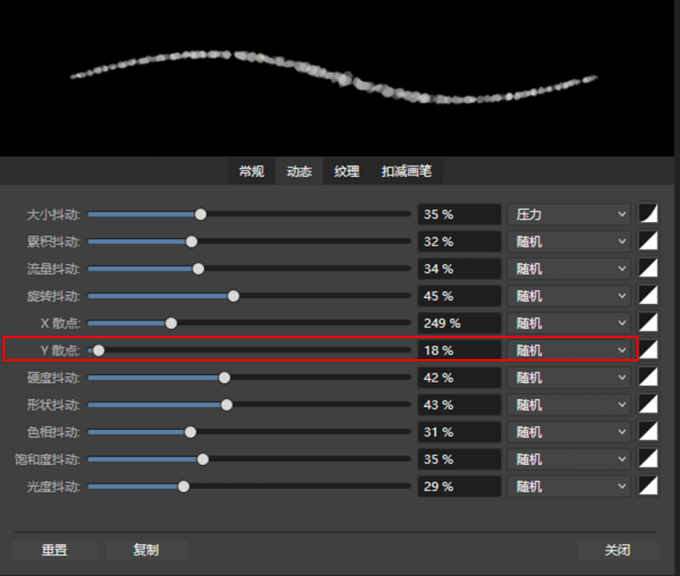Viewport: 680px width, 576px height.
Task: Click the 旋转抖动 ramp curve icon
Action: (x=649, y=296)
